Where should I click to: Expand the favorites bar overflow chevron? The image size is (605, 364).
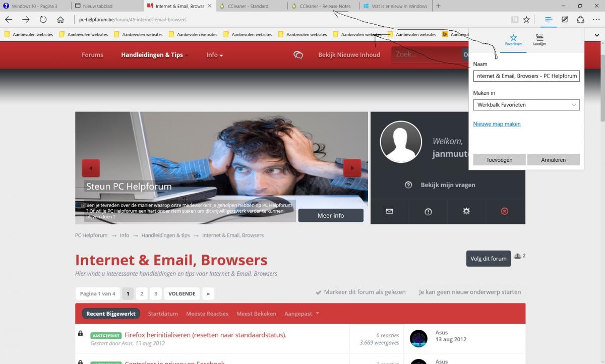pyautogui.click(x=597, y=35)
